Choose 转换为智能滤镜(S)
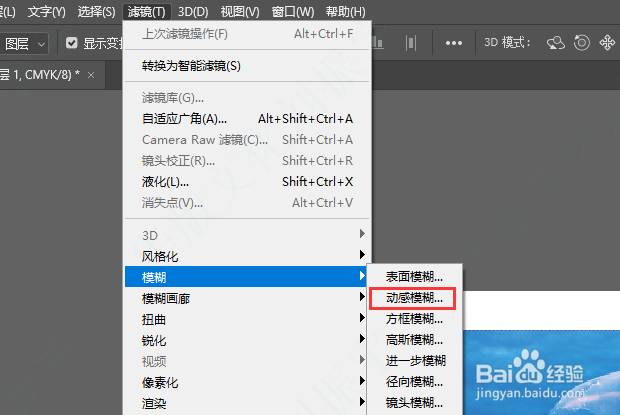Screen dimensions: 620x415 click(247, 66)
